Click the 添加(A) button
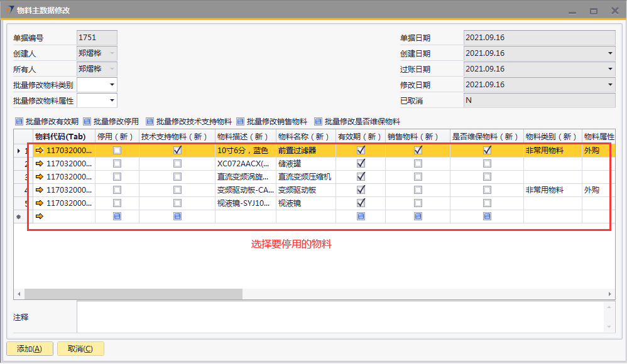The height and width of the screenshot is (364, 627). coord(30,349)
